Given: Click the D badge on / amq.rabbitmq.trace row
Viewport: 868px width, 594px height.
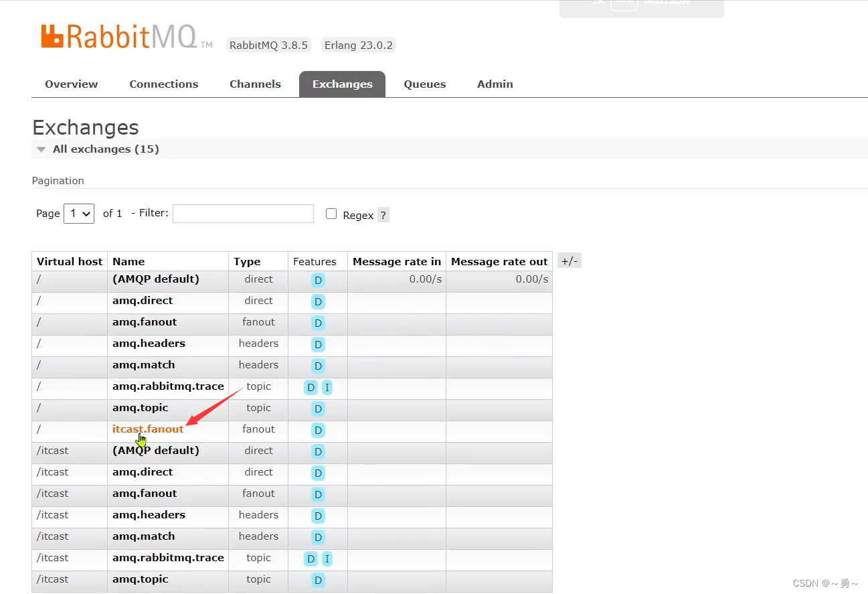Looking at the screenshot, I should (x=311, y=387).
